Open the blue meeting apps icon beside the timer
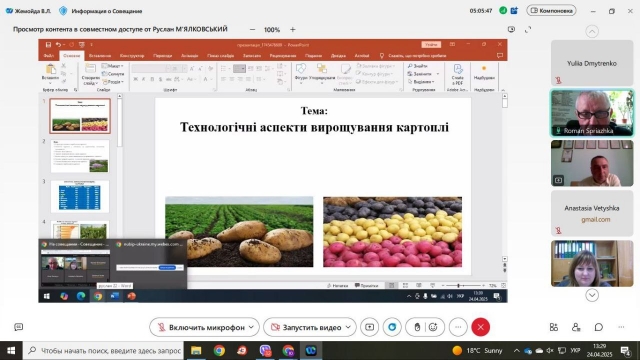Screen dimensions: 640x360 514,11
